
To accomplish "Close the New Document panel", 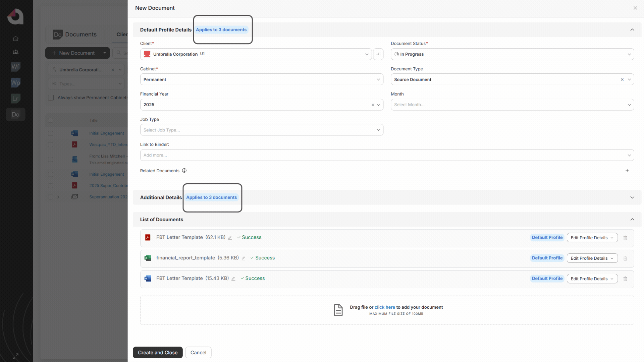I will tap(635, 8).
